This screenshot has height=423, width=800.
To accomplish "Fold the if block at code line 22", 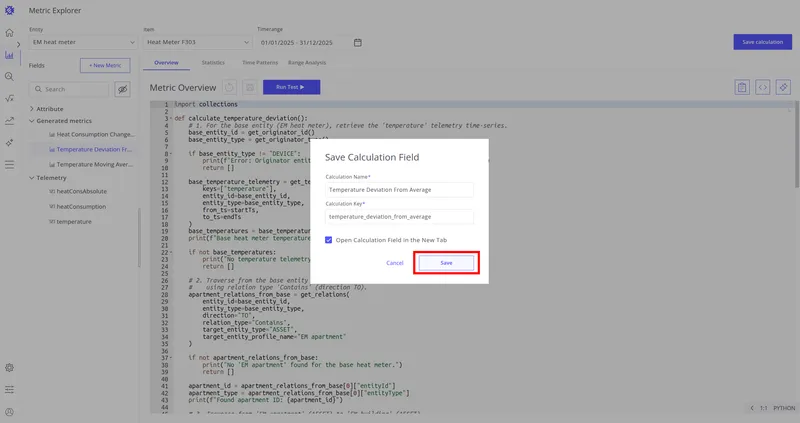I will pos(171,252).
